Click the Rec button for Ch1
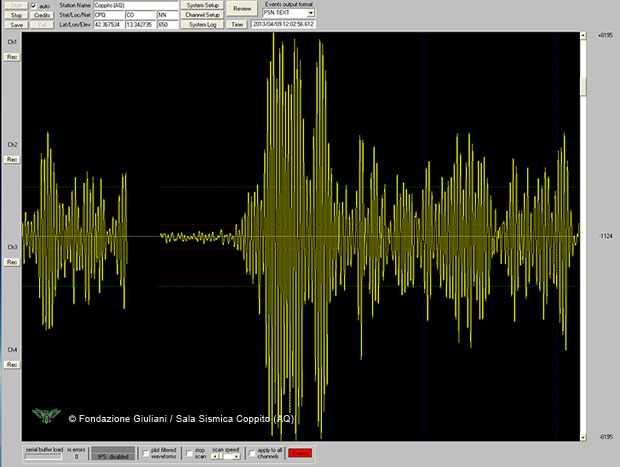Viewport: 620px width, 467px height. pyautogui.click(x=12, y=57)
